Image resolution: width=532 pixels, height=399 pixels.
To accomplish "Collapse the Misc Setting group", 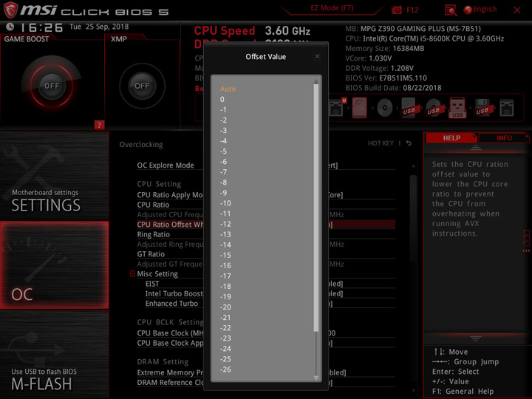I will (133, 273).
